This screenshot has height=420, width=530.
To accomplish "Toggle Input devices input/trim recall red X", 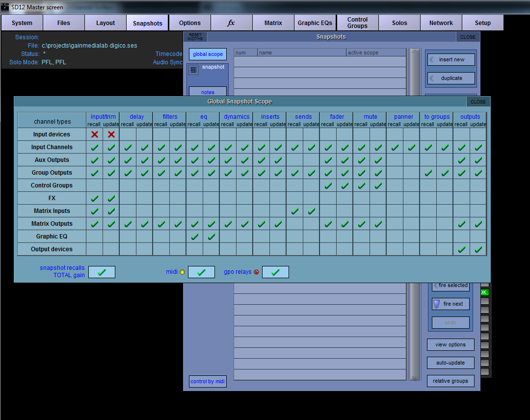I will 95,134.
